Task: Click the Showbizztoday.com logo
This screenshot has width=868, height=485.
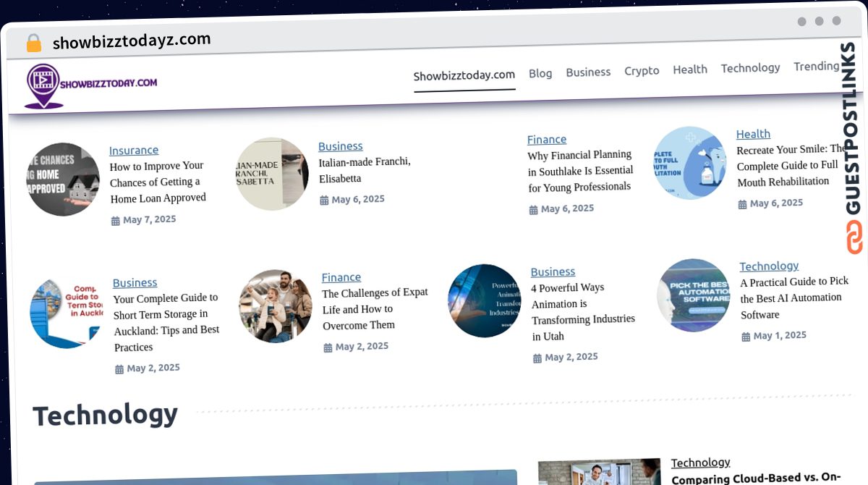Action: 90,85
